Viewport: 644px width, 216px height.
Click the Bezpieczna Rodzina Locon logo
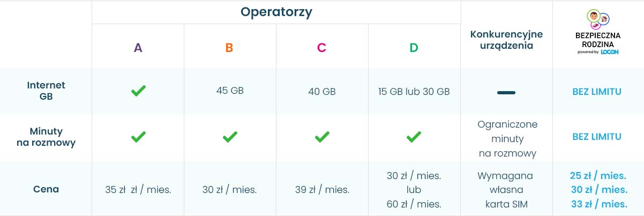coord(598,33)
